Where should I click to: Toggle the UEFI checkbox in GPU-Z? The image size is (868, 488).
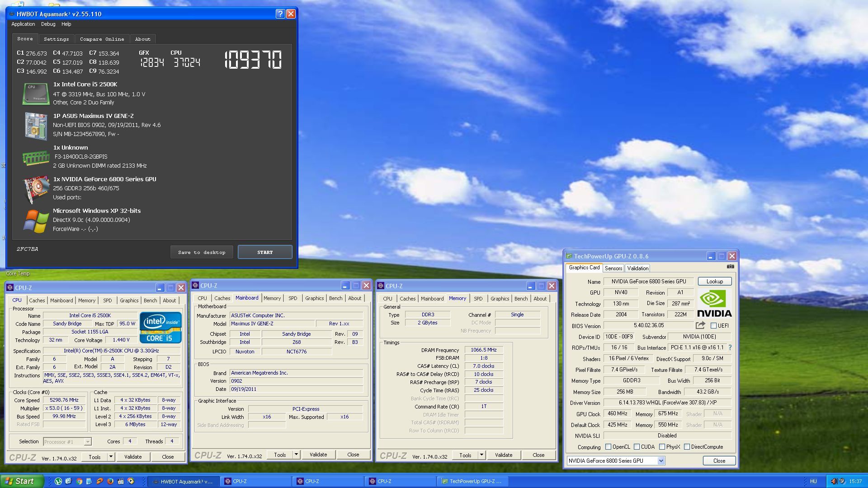coord(713,326)
